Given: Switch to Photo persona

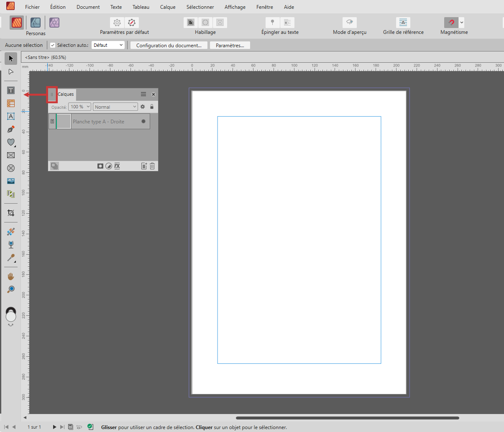Looking at the screenshot, I should (x=54, y=22).
